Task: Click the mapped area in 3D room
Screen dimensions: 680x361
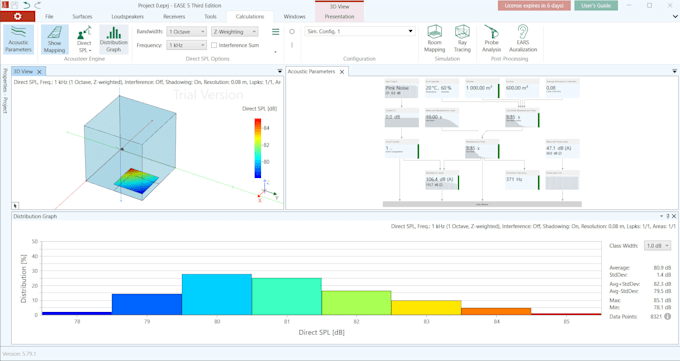Action: click(x=136, y=181)
